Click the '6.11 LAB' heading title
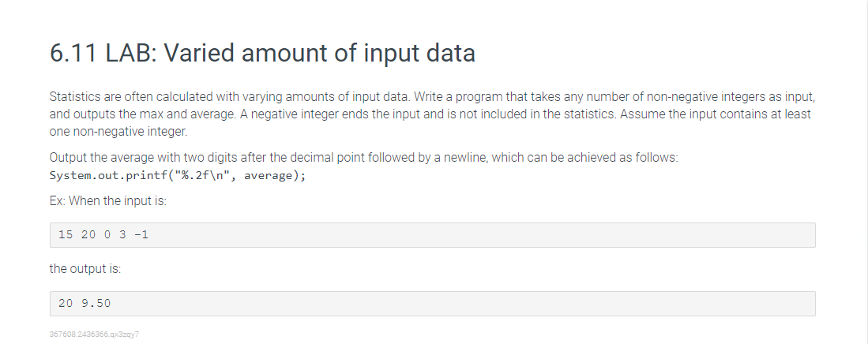Image resolution: width=868 pixels, height=344 pixels. [261, 54]
